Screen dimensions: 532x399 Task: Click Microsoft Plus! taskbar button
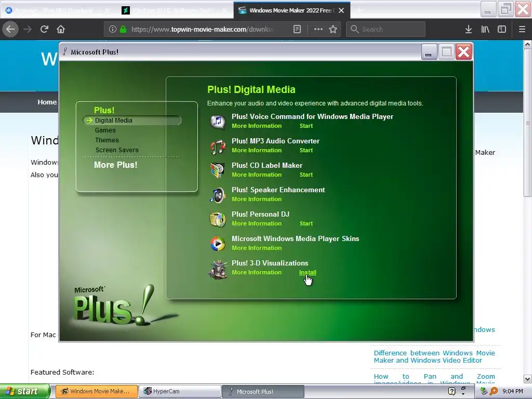[x=263, y=391]
